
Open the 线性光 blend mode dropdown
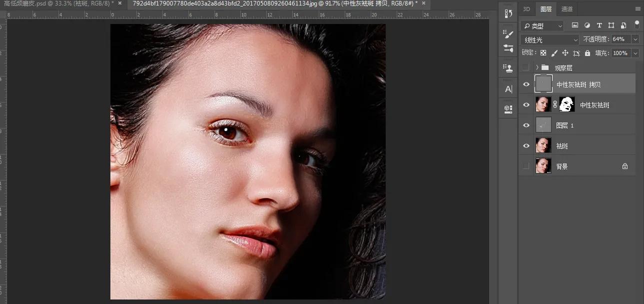[550, 39]
